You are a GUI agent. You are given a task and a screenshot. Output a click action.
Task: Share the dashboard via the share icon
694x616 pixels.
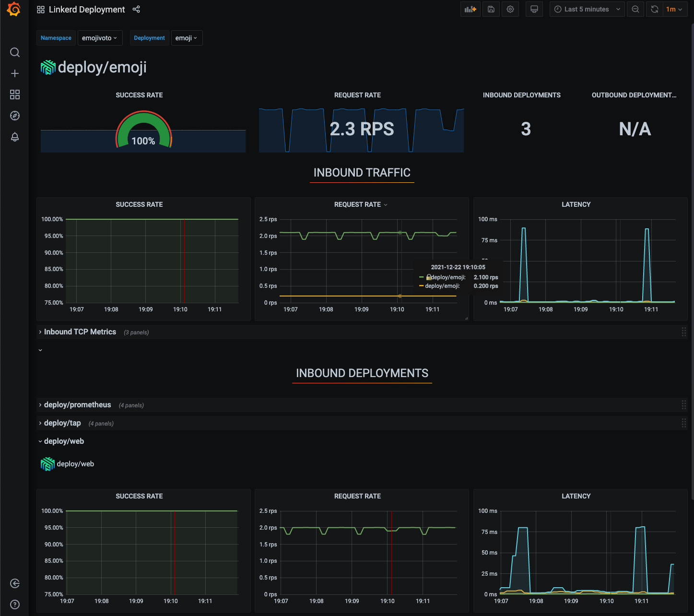136,9
